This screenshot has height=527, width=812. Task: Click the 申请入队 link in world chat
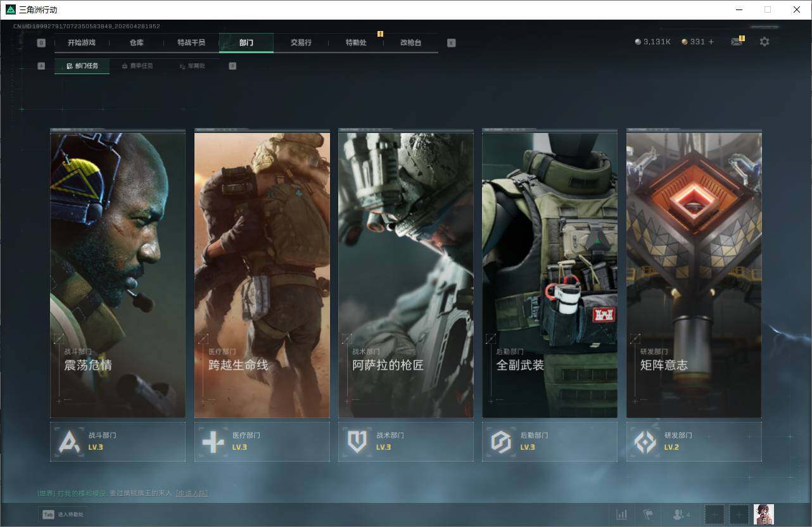[x=192, y=493]
